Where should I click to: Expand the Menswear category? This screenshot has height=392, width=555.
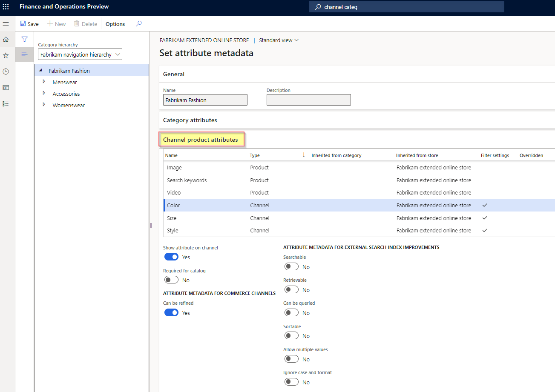tap(44, 82)
